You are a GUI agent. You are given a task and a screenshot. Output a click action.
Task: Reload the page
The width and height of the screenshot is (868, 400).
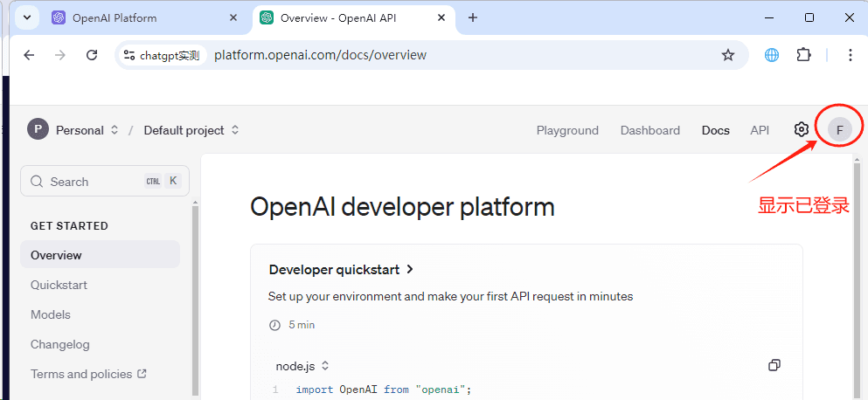92,55
